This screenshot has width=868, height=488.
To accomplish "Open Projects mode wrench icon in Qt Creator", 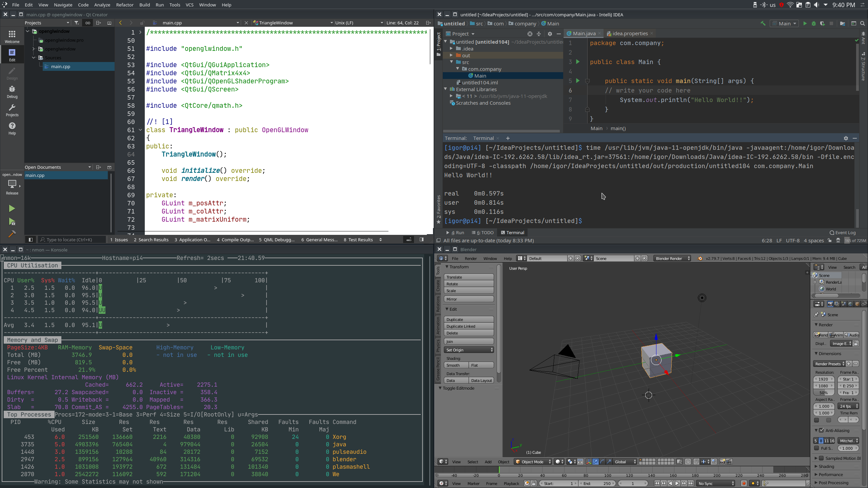I will click(12, 110).
